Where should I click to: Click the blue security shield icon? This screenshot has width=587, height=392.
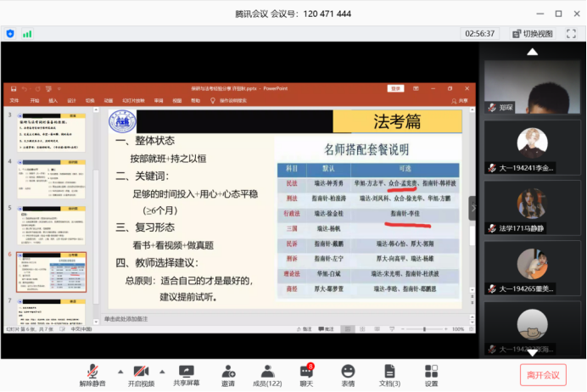(10, 34)
